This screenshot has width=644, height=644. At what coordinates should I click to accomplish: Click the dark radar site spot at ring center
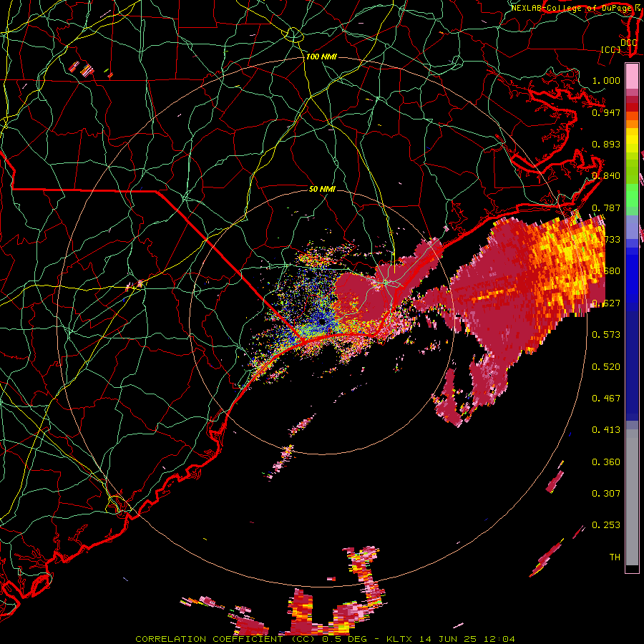click(x=322, y=322)
